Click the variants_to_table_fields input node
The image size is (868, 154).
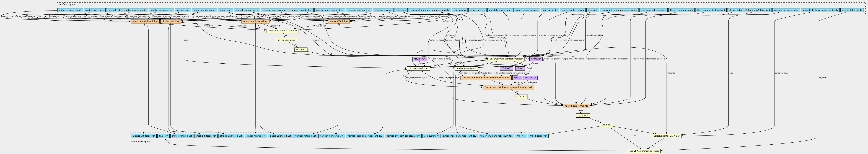(786, 10)
